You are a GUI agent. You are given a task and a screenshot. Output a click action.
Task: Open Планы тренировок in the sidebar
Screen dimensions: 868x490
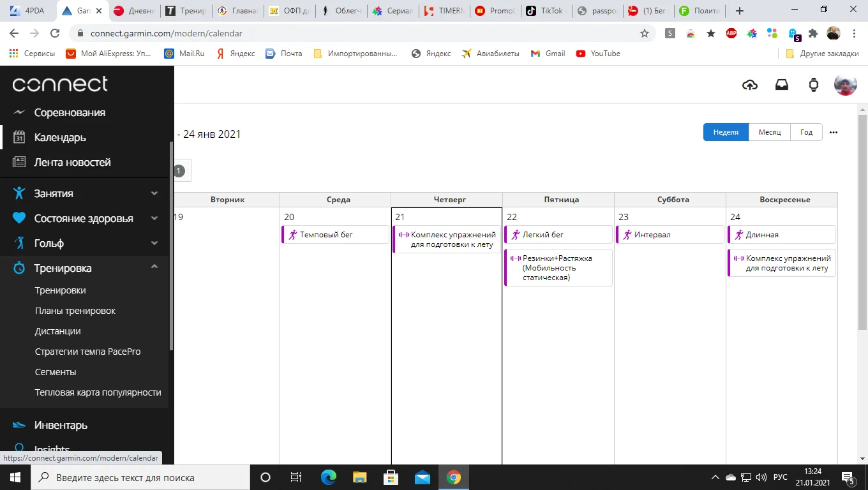75,311
